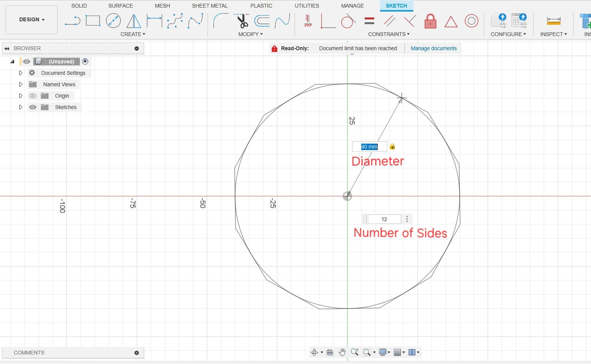Select the 2-Point Rectangle tool
The image size is (591, 364).
coord(93,21)
